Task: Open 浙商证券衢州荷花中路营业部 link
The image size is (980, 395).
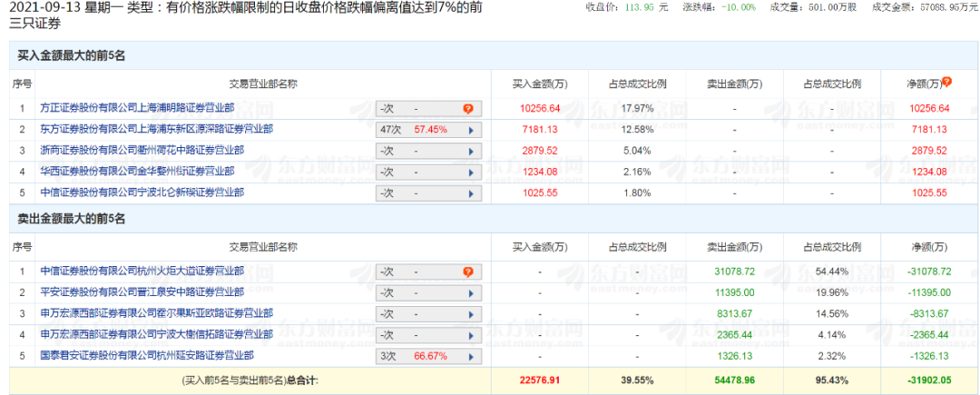Action: pos(142,150)
